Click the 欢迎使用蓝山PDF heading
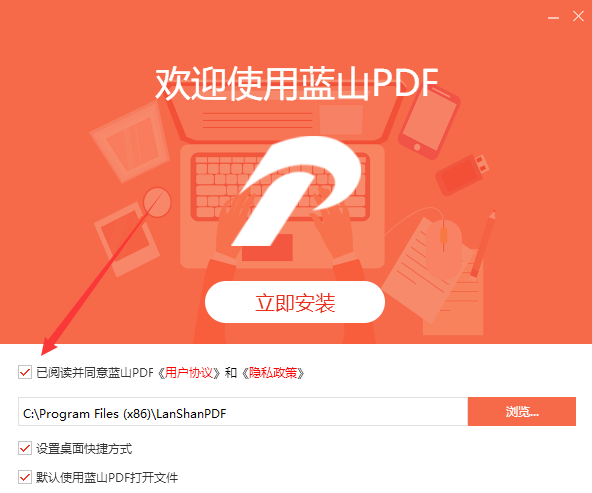The height and width of the screenshot is (493, 592). pyautogui.click(x=297, y=84)
